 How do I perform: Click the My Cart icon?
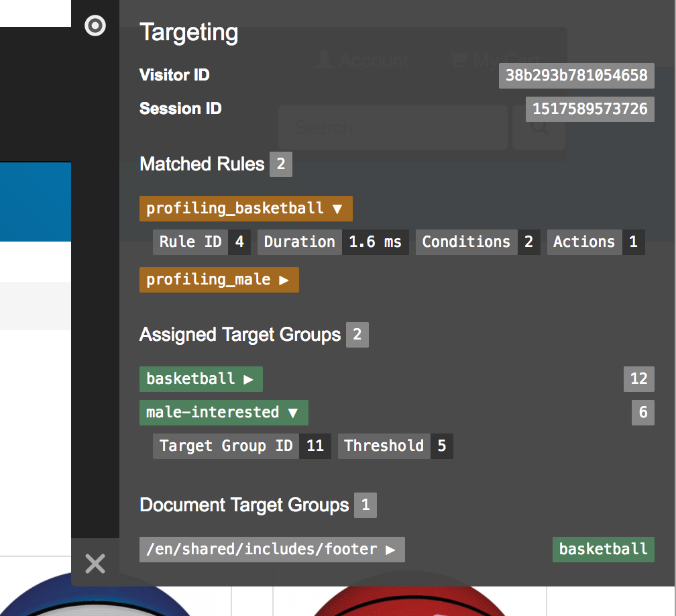(x=459, y=60)
